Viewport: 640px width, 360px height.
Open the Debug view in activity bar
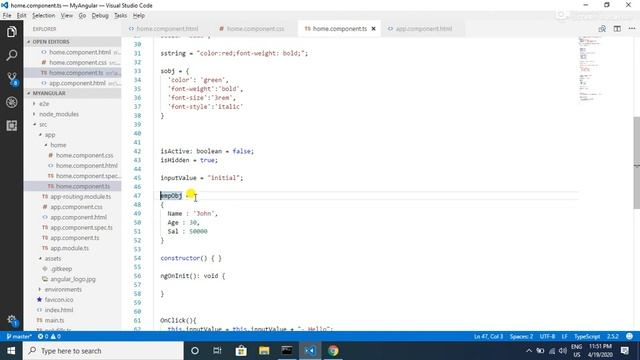tap(11, 102)
